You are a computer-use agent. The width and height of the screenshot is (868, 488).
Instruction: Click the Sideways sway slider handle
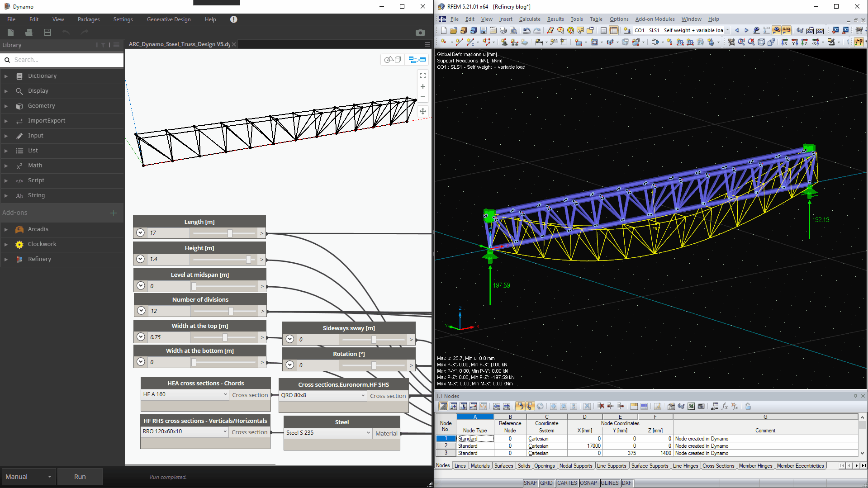(x=374, y=340)
